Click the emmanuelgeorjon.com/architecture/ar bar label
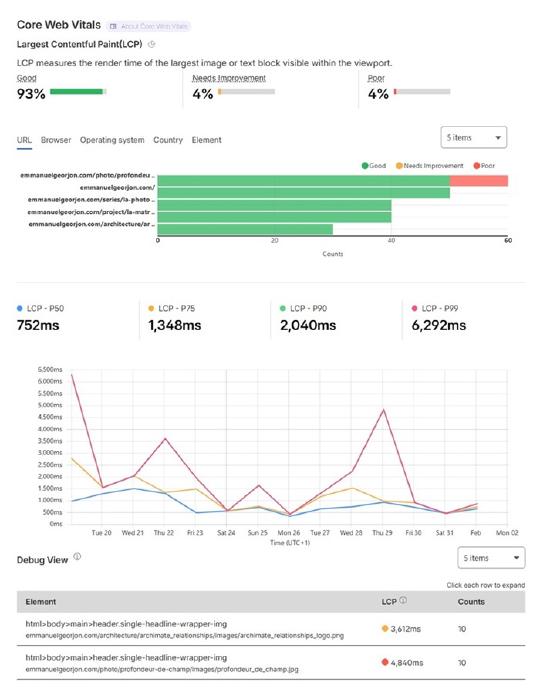540x689 pixels. click(x=92, y=224)
